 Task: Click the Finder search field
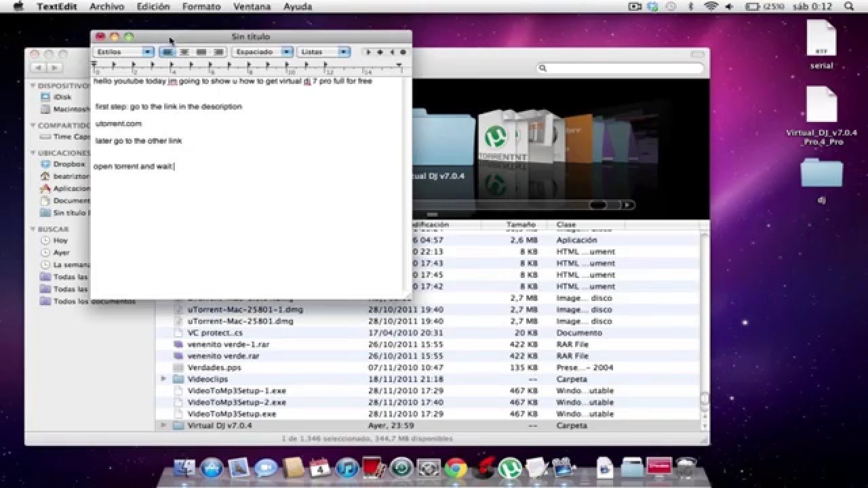[620, 68]
